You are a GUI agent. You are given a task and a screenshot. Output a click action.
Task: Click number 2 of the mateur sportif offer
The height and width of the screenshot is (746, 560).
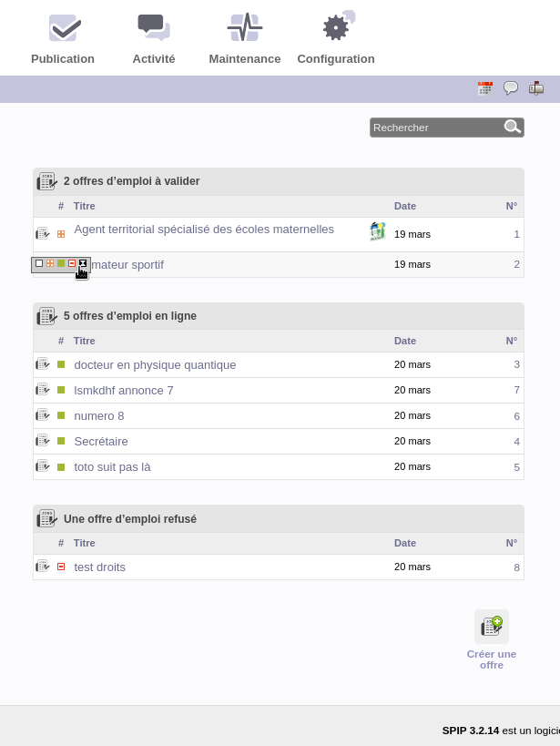[516, 264]
